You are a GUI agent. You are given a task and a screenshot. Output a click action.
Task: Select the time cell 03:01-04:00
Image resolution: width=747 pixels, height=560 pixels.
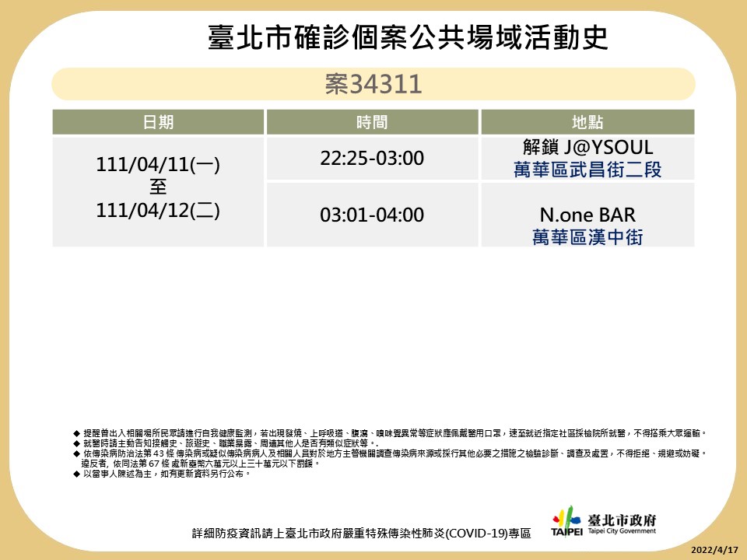coord(372,215)
